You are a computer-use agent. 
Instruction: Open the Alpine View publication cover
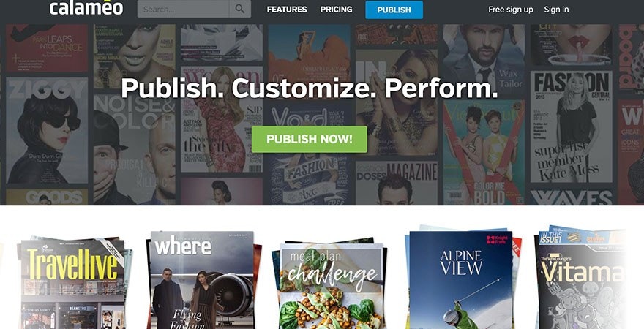[461, 280]
